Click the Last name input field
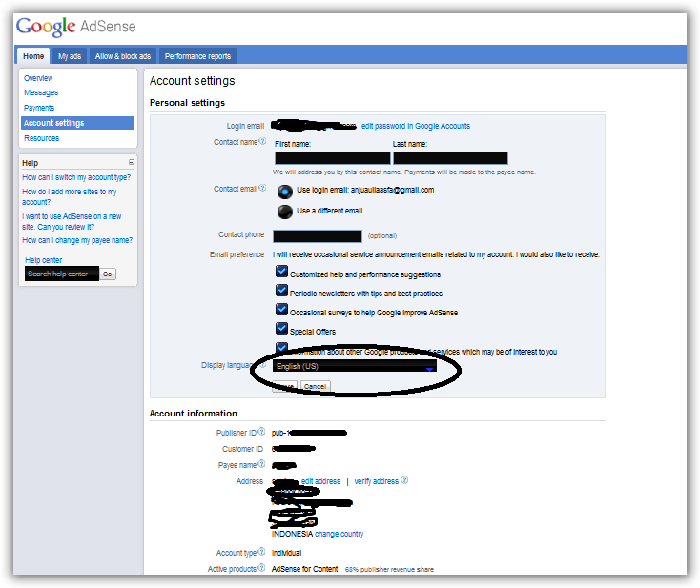The width and height of the screenshot is (700, 588). [x=450, y=158]
